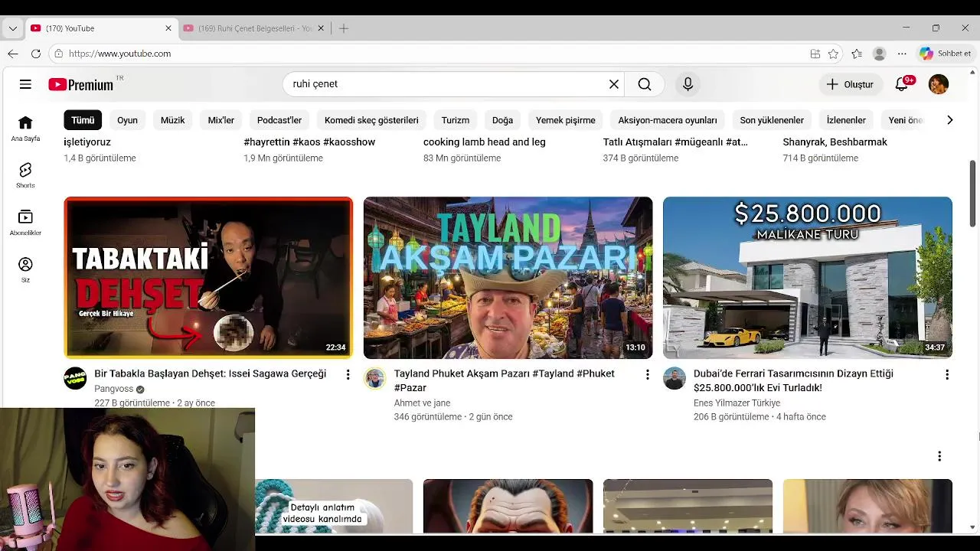Click the browser split screen icon

[815, 54]
